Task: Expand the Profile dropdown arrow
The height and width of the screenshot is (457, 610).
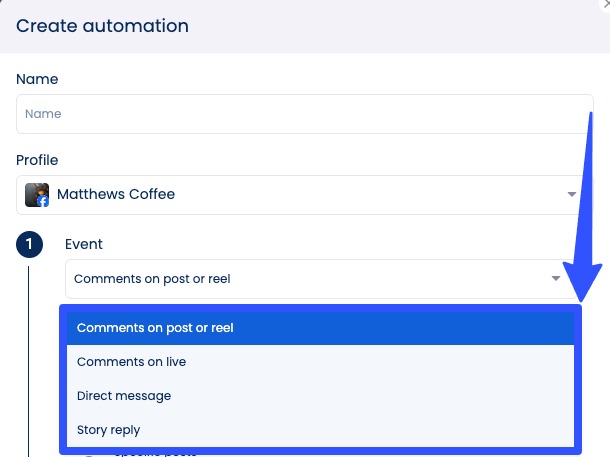Action: (x=572, y=194)
